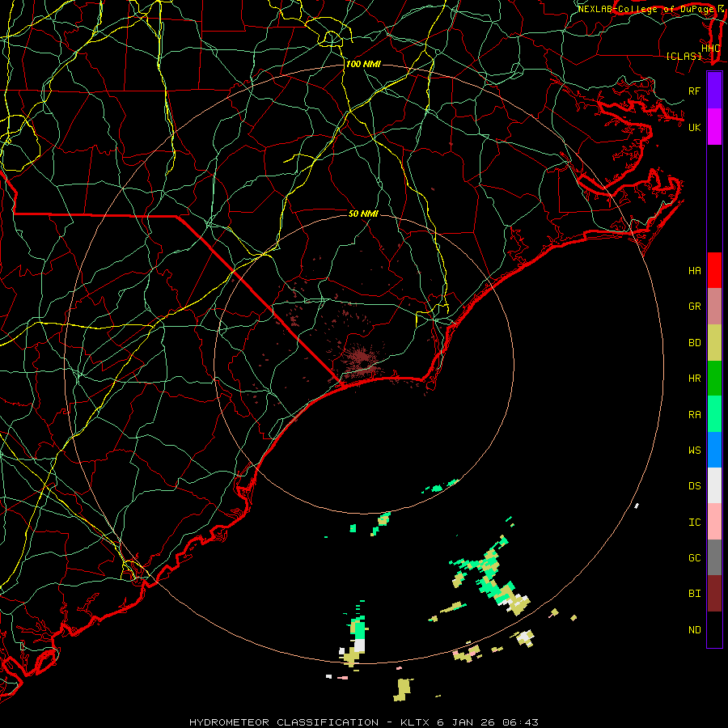This screenshot has height=728, width=728.
Task: Click the BI dark-red legend swatch
Action: tap(714, 594)
